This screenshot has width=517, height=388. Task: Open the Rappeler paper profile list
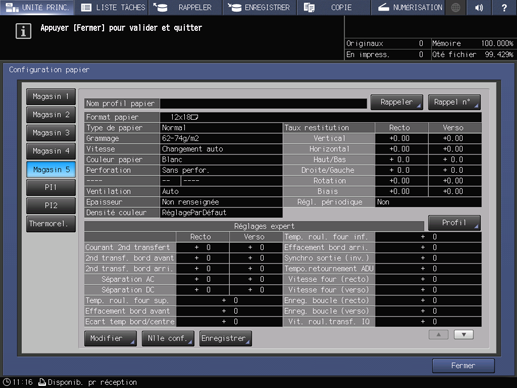[397, 102]
